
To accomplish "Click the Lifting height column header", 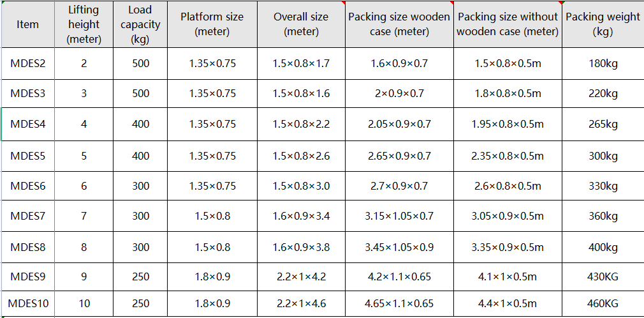I will point(84,25).
